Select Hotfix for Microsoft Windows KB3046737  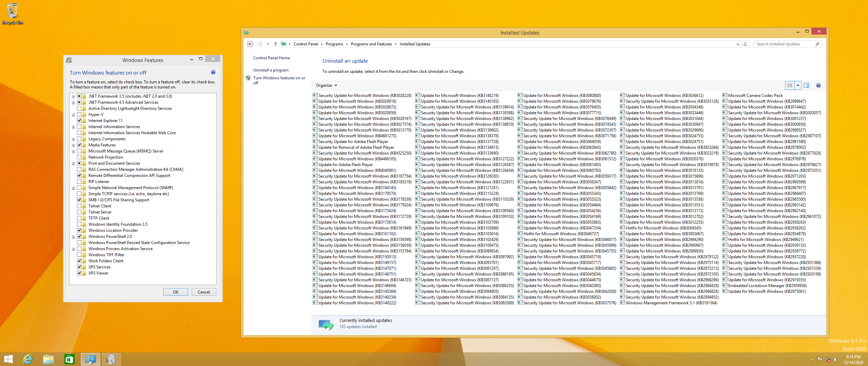click(558, 234)
